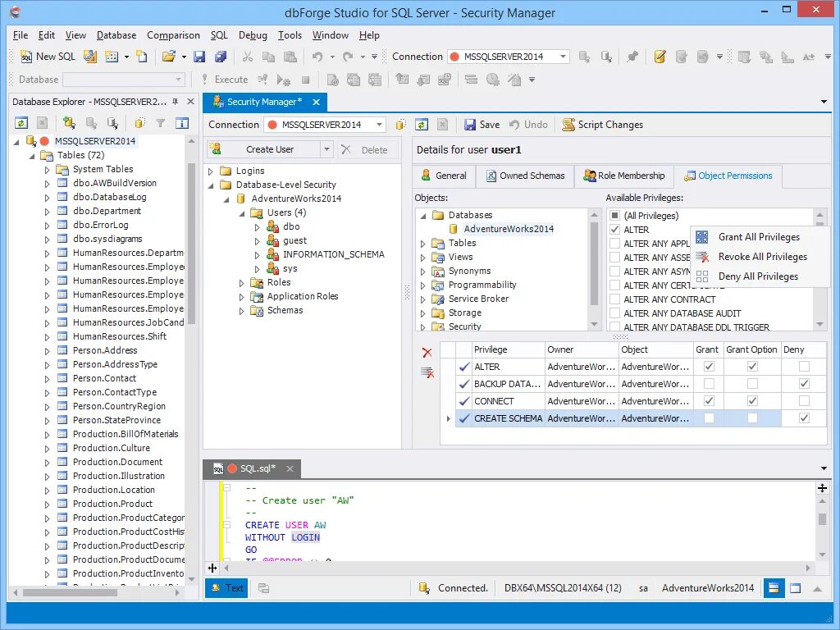Viewport: 840px width, 630px height.
Task: Click the Objects tree vertical scrollbar
Action: (x=594, y=262)
